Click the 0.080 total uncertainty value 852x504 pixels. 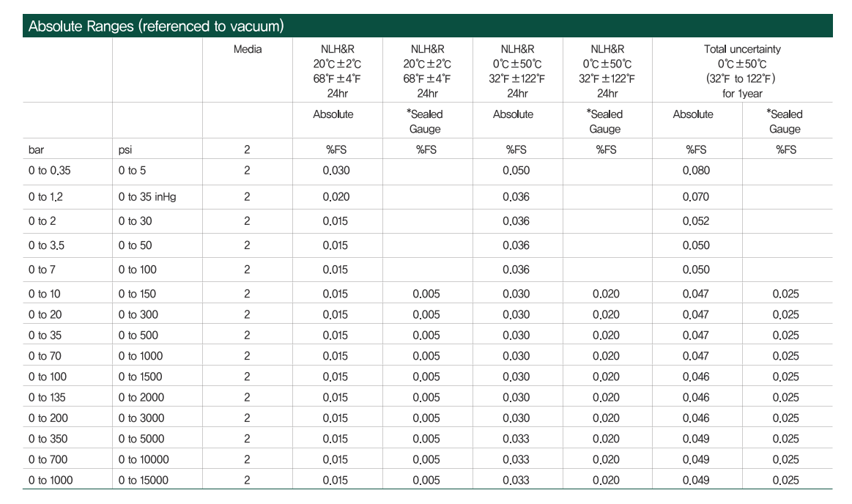click(x=696, y=171)
